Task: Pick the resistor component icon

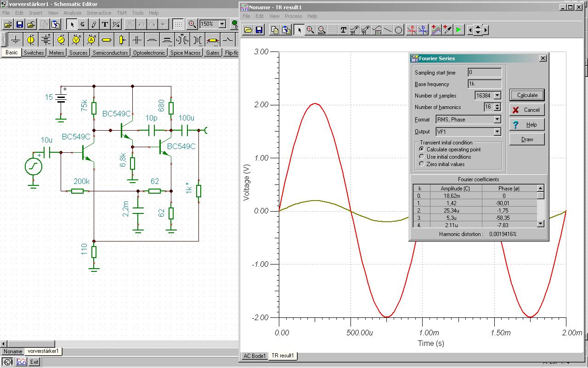Action: click(x=107, y=40)
